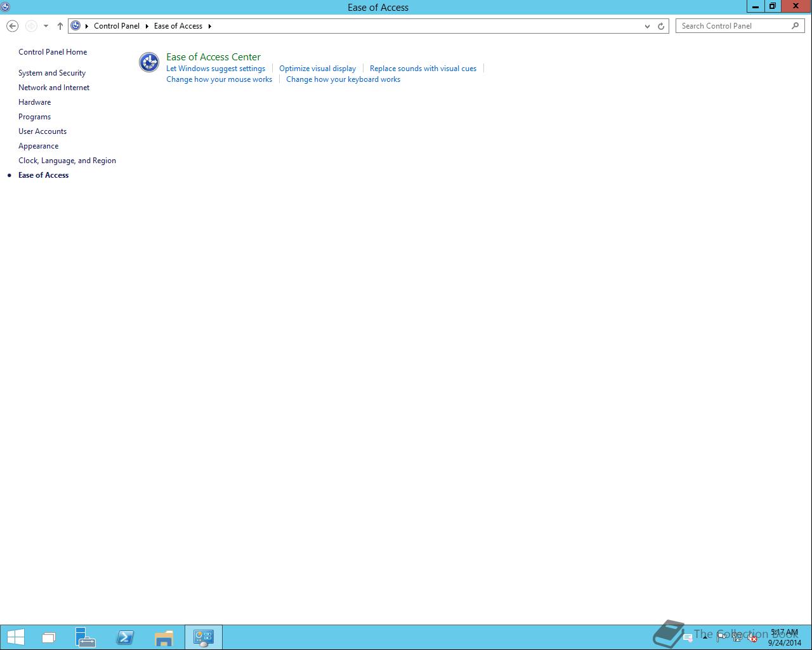Click Change how your keyboard works
Viewport: 812px width, 650px height.
coord(343,79)
